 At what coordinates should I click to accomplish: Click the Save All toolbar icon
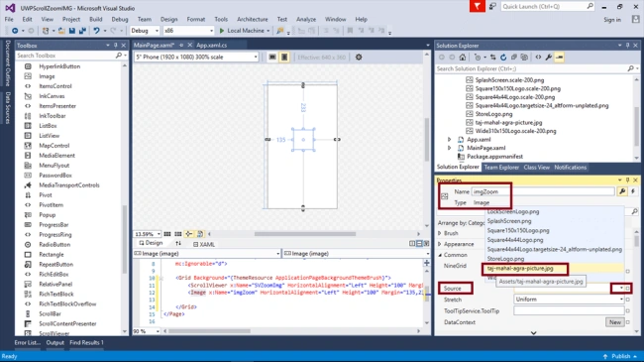(x=82, y=31)
